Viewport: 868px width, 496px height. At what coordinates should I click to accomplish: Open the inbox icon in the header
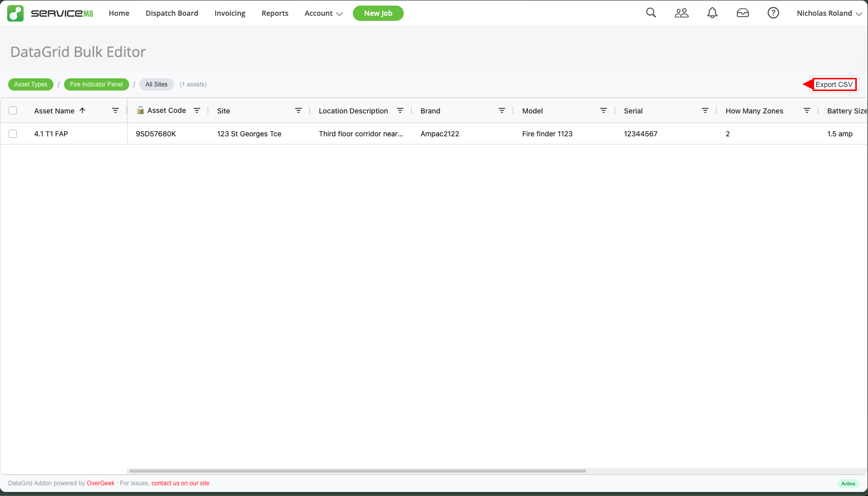point(743,13)
